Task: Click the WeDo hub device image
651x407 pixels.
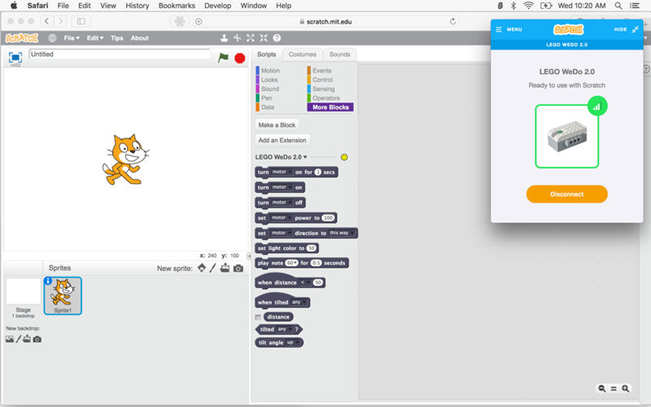Action: [x=567, y=136]
